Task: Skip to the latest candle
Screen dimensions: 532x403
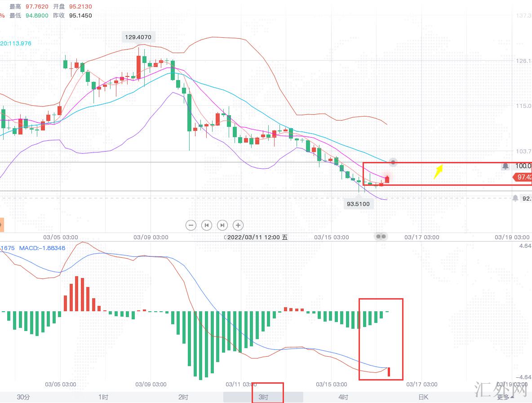Action: click(x=222, y=225)
